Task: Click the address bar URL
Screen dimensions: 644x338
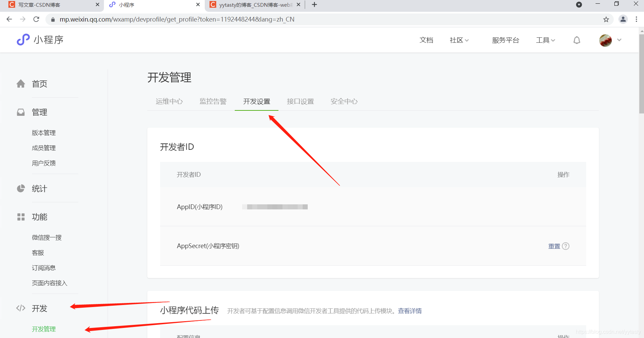Action: [177, 19]
